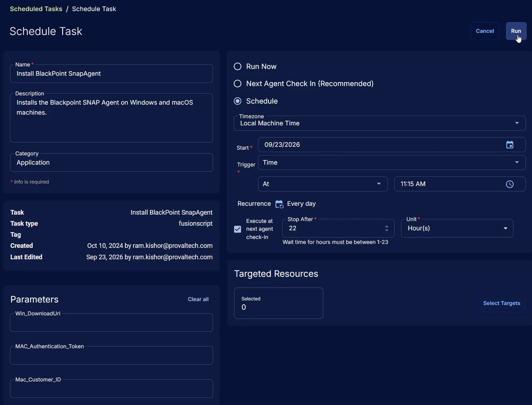Screen dimensions: 532x405
Task: Open the Start date calendar picker icon
Action: [510, 145]
